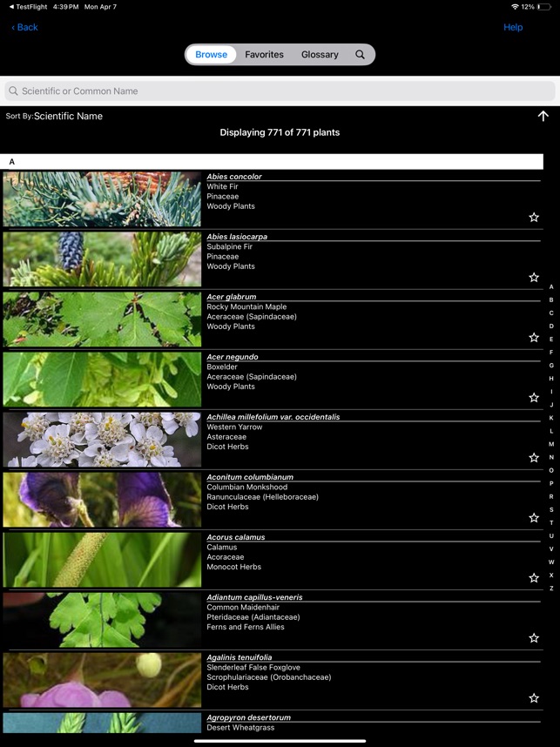Image resolution: width=560 pixels, height=747 pixels.
Task: Open the Acer negundo leaf photo
Action: (x=102, y=380)
